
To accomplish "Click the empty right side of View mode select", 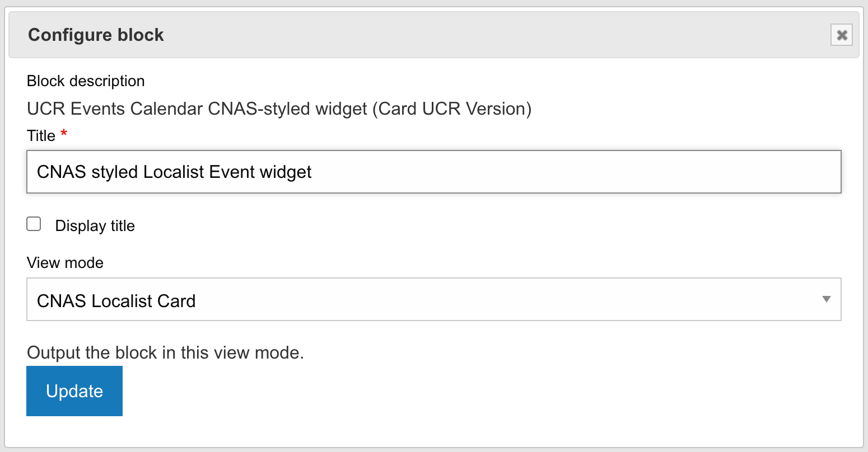I will [x=616, y=300].
